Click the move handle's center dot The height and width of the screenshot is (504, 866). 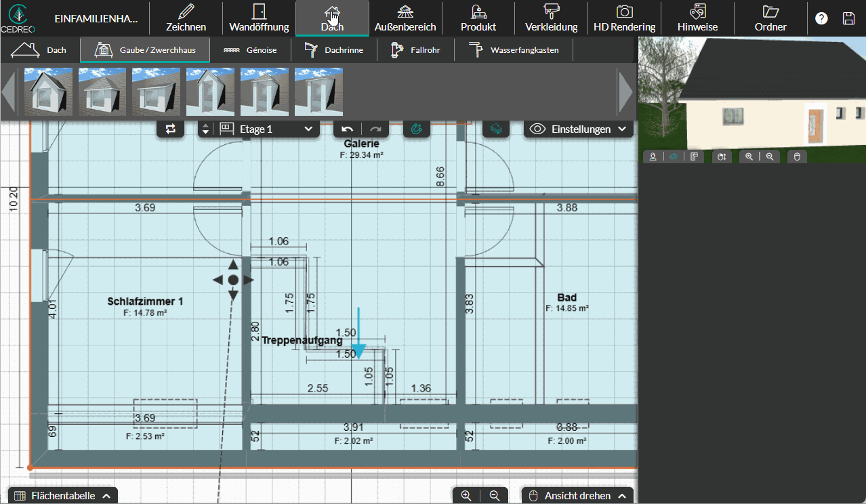[233, 280]
